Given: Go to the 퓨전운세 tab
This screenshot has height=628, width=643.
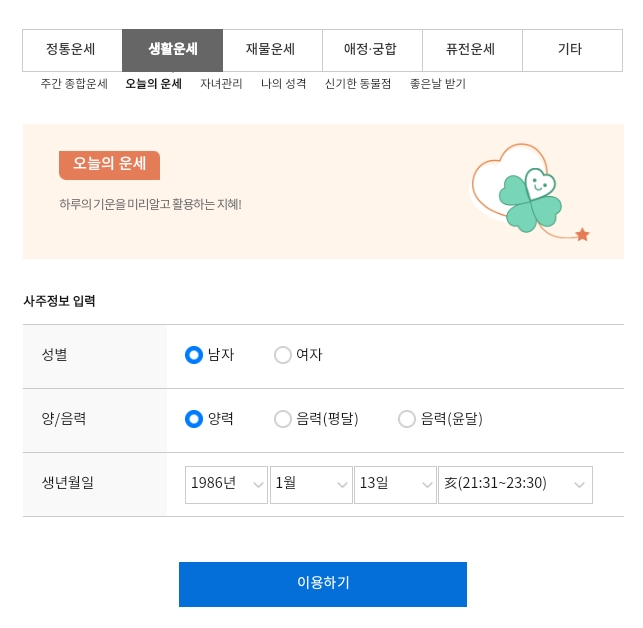Looking at the screenshot, I should click(472, 50).
